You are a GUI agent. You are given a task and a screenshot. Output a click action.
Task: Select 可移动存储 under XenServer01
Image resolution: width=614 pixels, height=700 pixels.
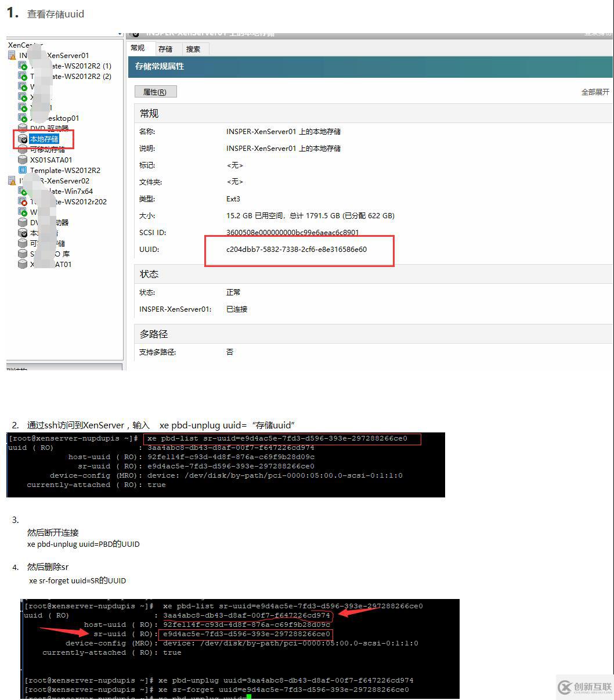(48, 150)
